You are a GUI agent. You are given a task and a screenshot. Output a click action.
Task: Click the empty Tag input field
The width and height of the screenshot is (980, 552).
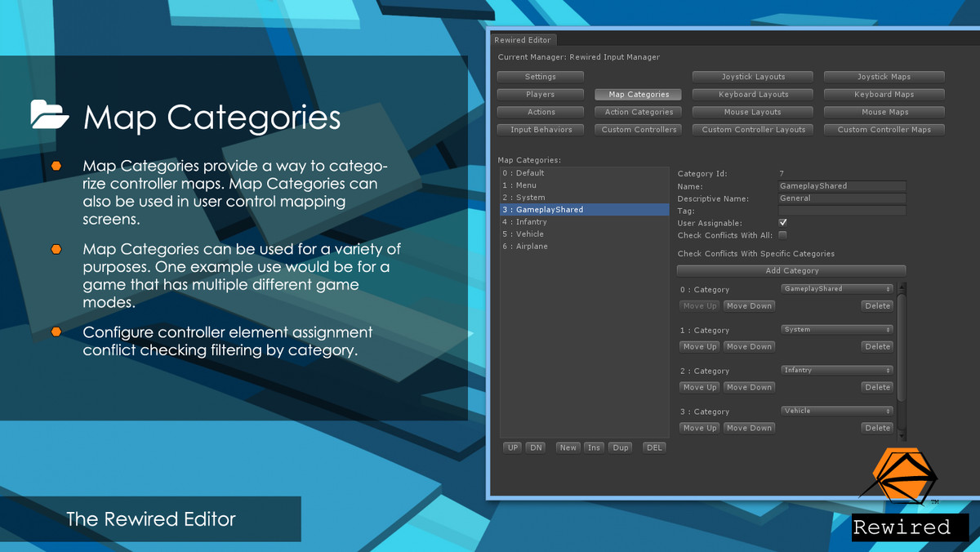pos(842,211)
